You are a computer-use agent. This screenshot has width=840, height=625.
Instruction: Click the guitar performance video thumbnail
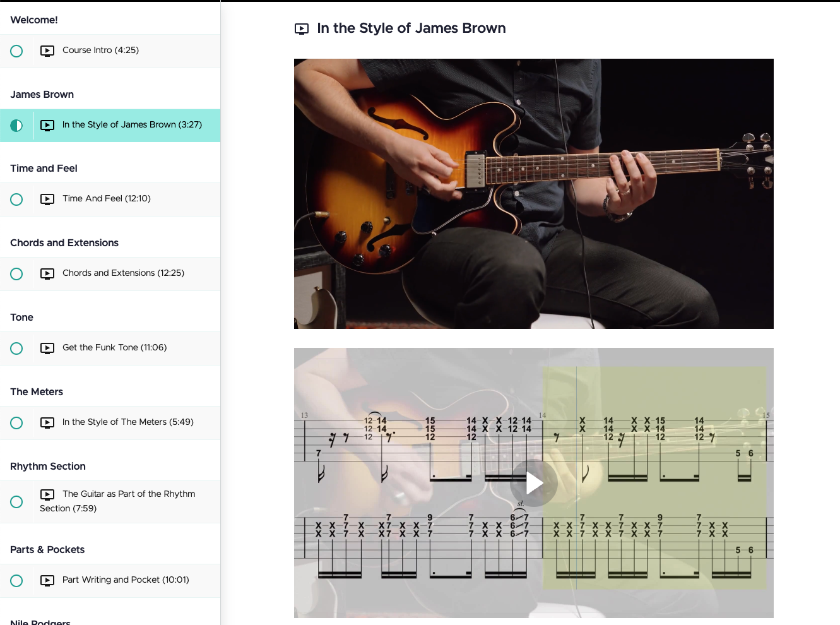coord(534,194)
